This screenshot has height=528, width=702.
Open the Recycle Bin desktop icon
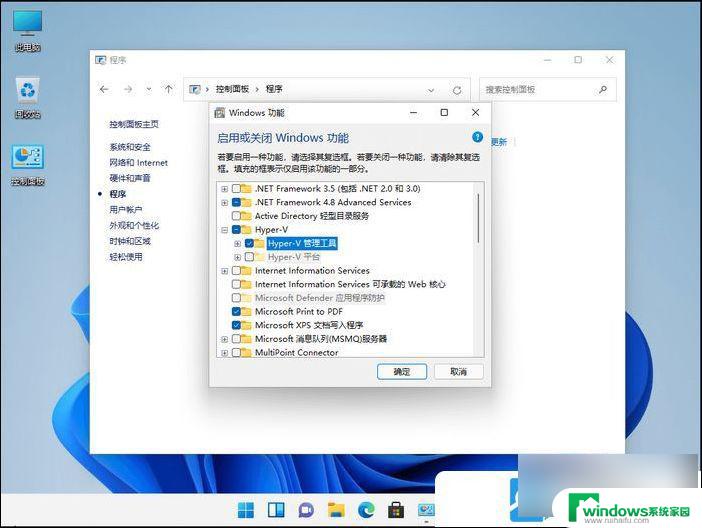tap(28, 98)
